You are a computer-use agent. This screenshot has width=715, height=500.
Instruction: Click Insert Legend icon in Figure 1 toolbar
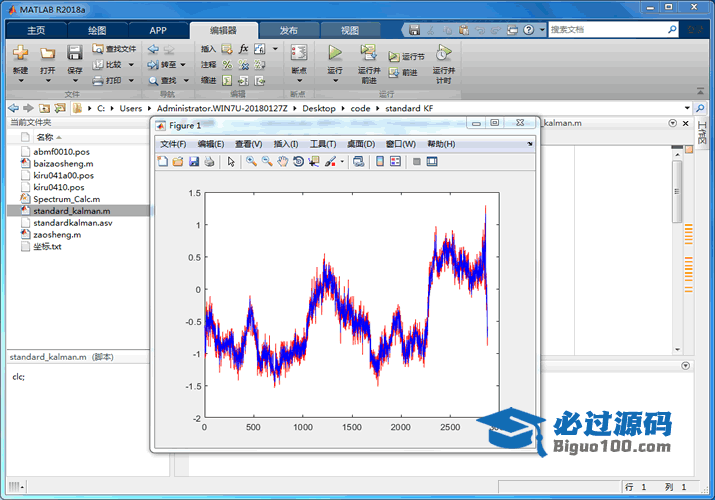pyautogui.click(x=395, y=161)
